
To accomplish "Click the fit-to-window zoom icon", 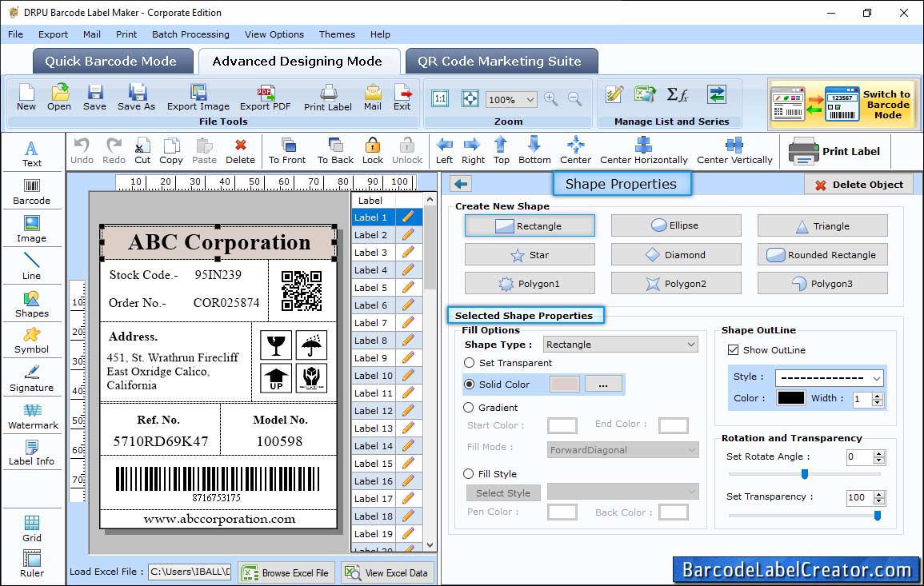I will pos(470,98).
